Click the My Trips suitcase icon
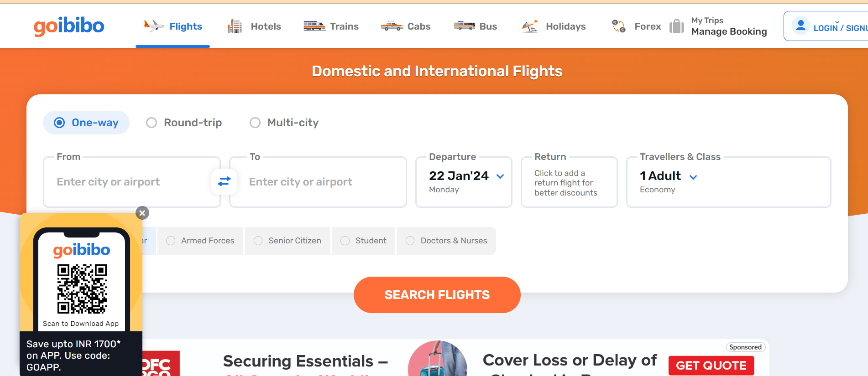 (677, 26)
